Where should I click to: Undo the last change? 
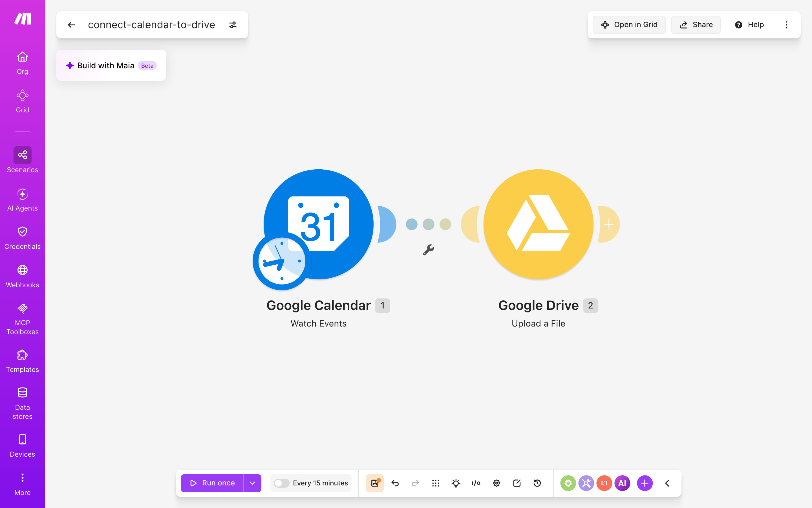point(395,483)
